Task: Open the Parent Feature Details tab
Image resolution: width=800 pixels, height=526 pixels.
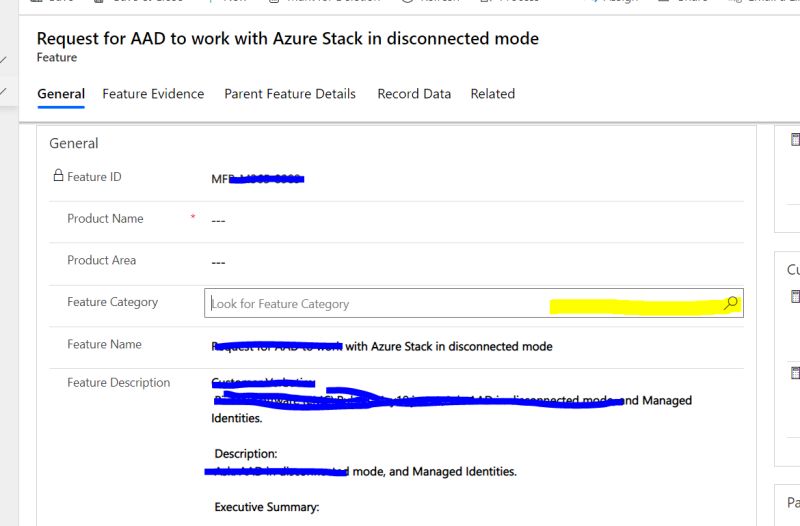Action: (290, 94)
